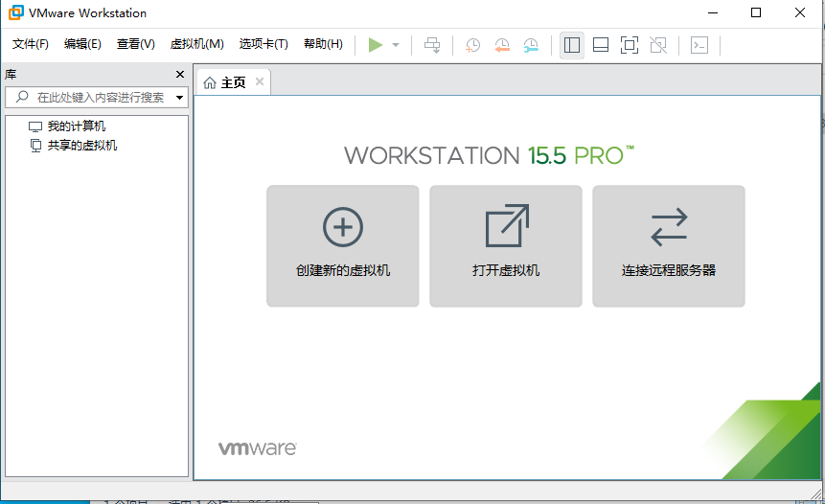The width and height of the screenshot is (825, 504).
Task: Click 打开虚拟机 button
Action: point(506,245)
